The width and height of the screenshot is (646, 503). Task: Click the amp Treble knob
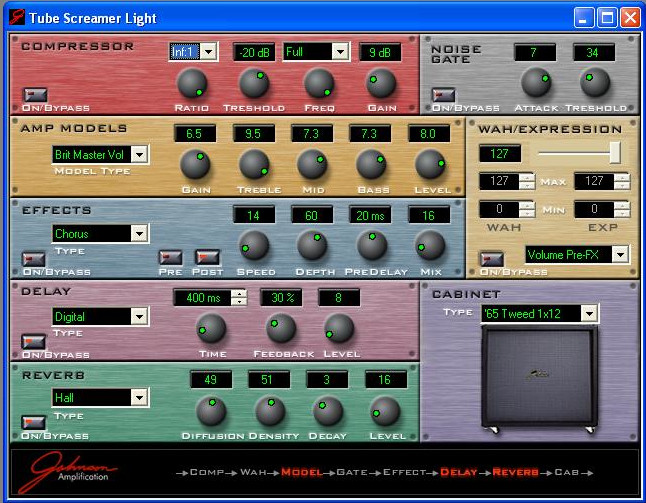pos(254,164)
